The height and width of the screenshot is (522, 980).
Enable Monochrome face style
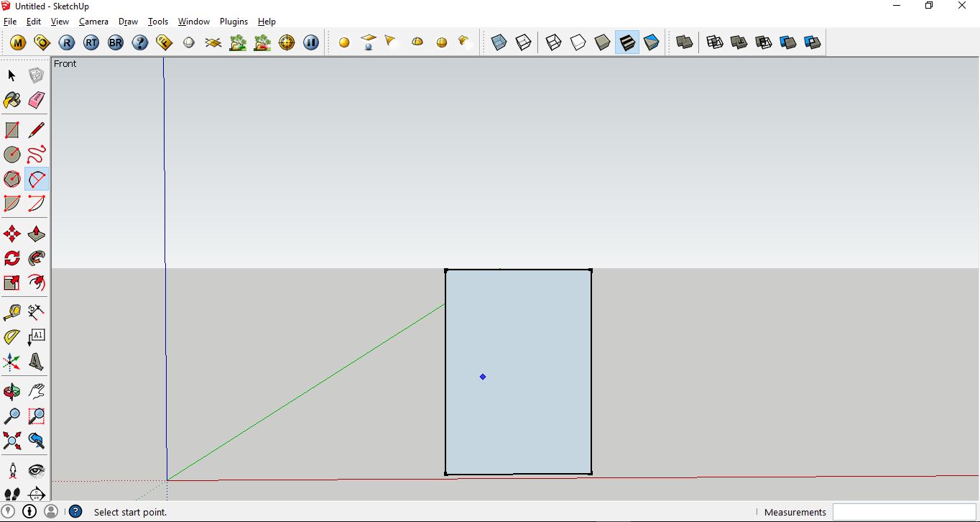(652, 42)
